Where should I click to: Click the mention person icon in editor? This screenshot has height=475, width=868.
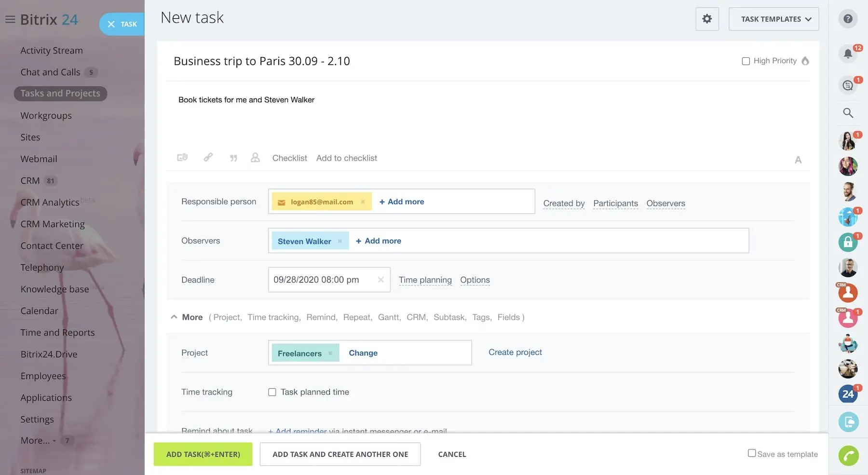pyautogui.click(x=255, y=158)
